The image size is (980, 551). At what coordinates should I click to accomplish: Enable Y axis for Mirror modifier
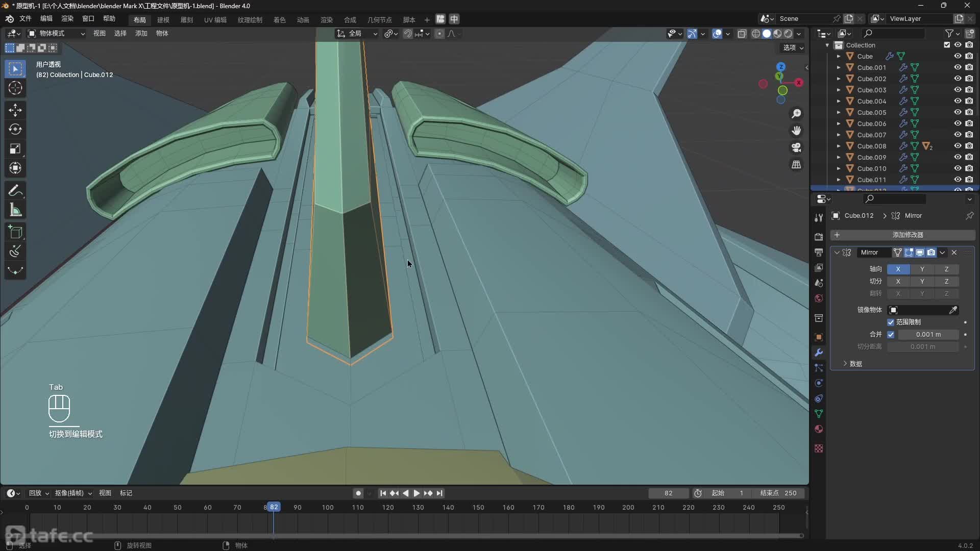(x=922, y=269)
